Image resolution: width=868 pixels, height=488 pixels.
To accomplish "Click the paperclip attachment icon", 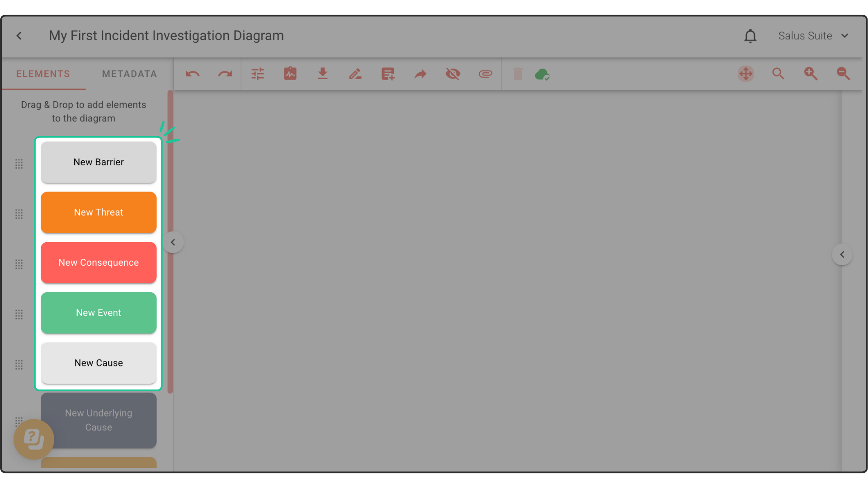I will [x=485, y=74].
